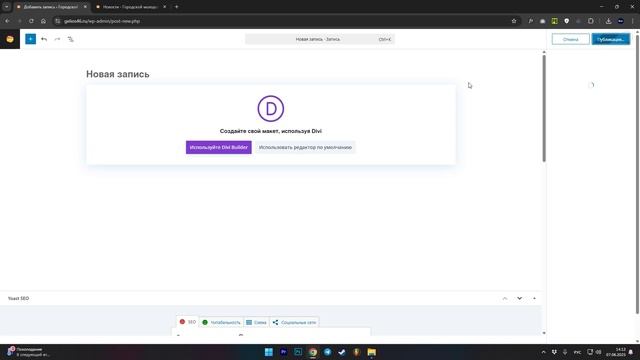640x360 pixels.
Task: Open the taskbar clock and date
Action: pos(616,352)
